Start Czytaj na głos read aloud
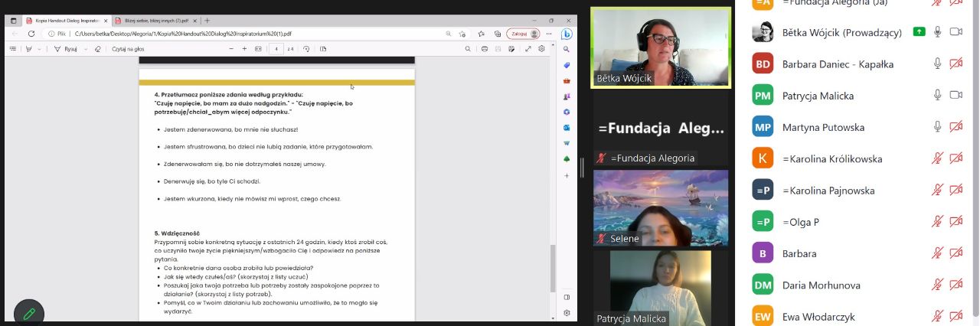The height and width of the screenshot is (326, 980). pyautogui.click(x=129, y=48)
